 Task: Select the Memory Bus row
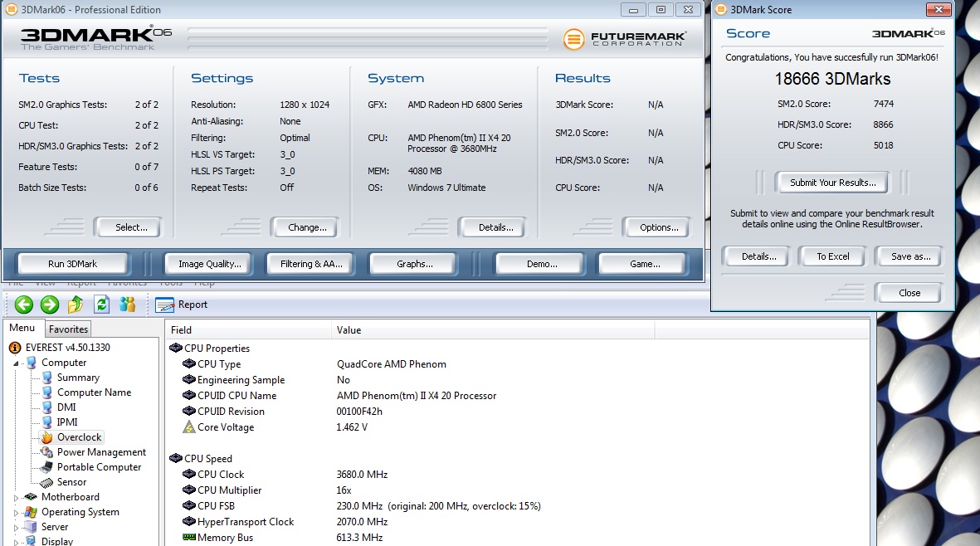[518, 537]
